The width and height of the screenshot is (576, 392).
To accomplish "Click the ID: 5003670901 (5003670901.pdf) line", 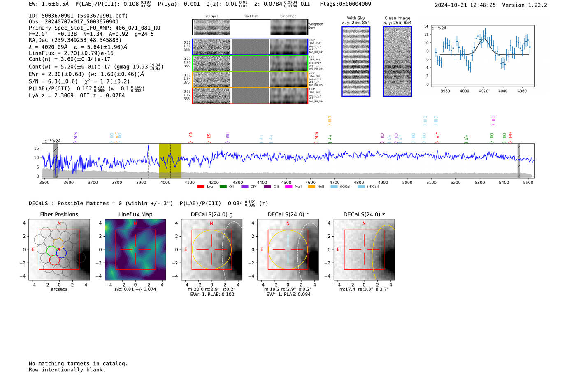I will tap(78, 16).
